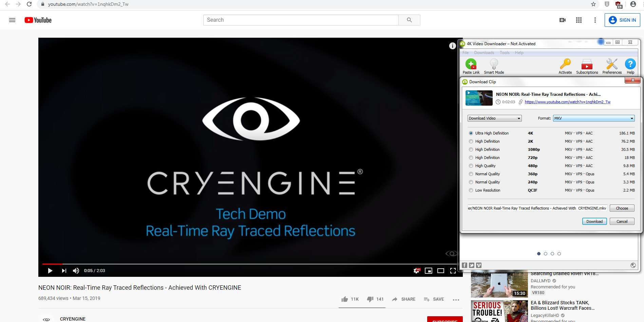Click Choose to pick save location
Screen dimensions: 644x322
click(x=622, y=208)
